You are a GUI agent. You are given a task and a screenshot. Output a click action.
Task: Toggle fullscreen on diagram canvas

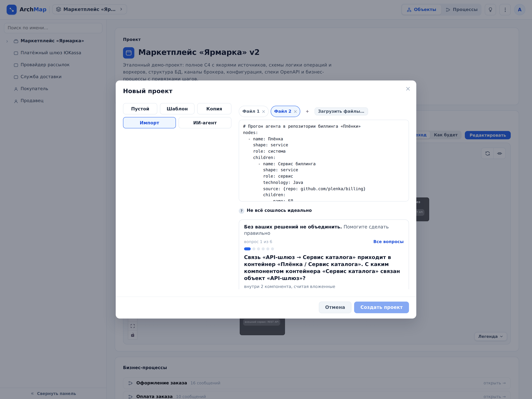click(x=133, y=326)
